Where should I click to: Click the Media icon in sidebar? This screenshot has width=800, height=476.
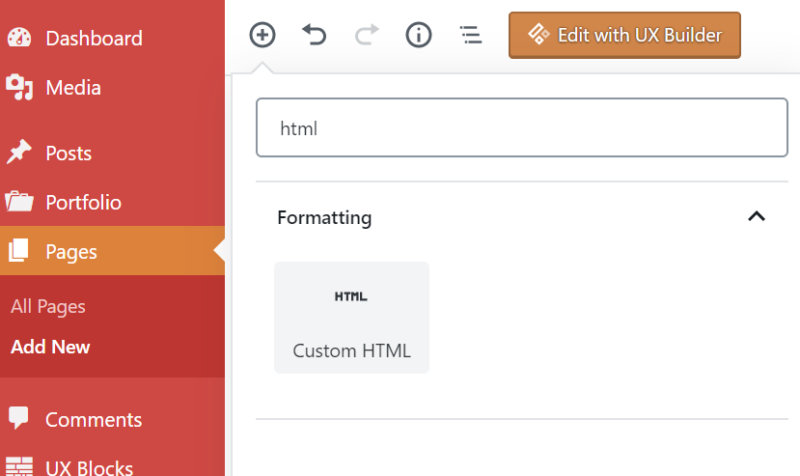pos(19,88)
